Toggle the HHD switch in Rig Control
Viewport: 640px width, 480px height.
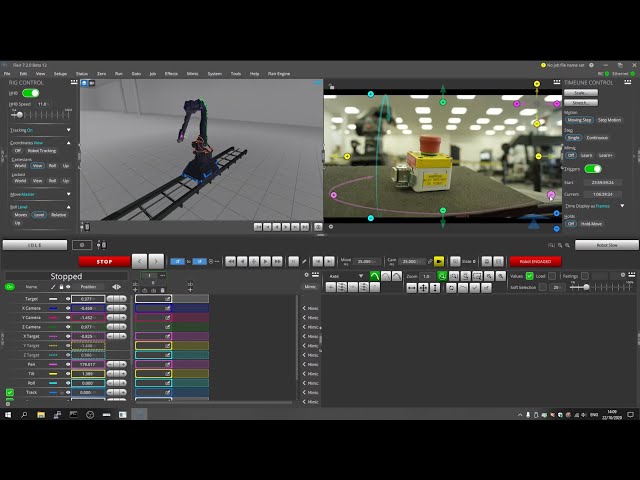click(x=31, y=93)
